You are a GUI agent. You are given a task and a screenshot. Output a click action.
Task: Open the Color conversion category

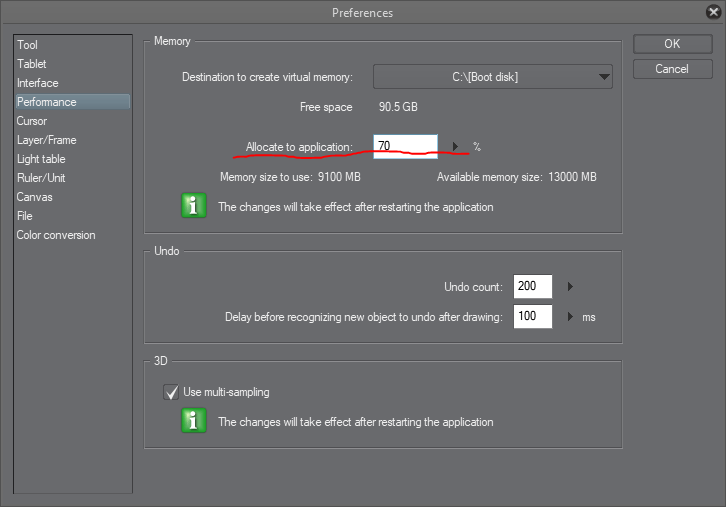click(56, 235)
